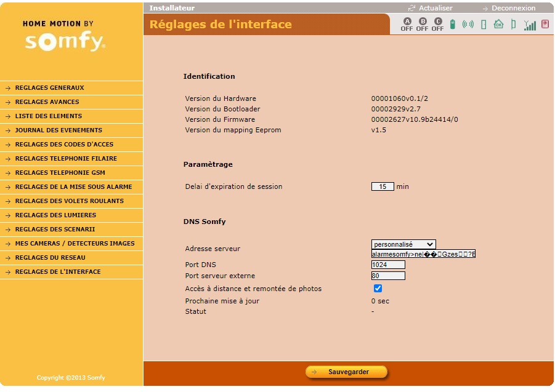Open the Adresse serveur personnalisé dropdown

click(x=403, y=244)
